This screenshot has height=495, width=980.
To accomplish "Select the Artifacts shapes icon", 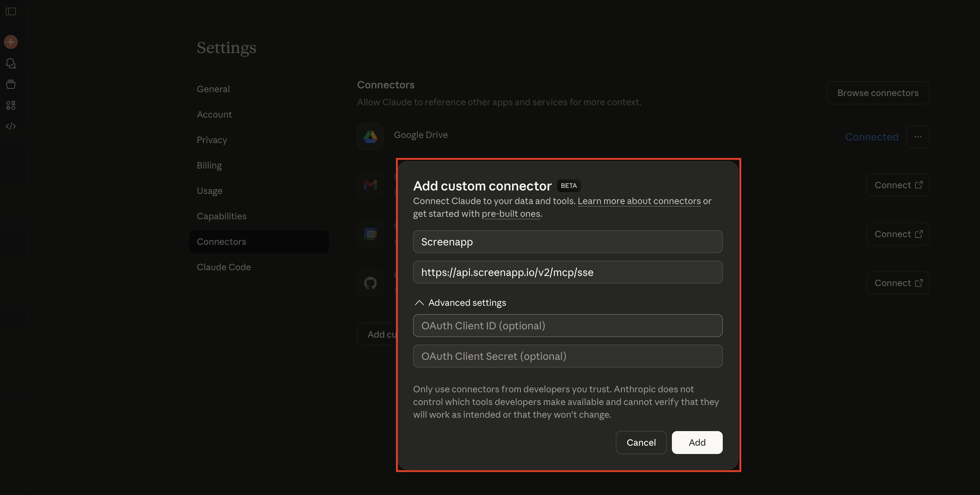I will pyautogui.click(x=11, y=106).
